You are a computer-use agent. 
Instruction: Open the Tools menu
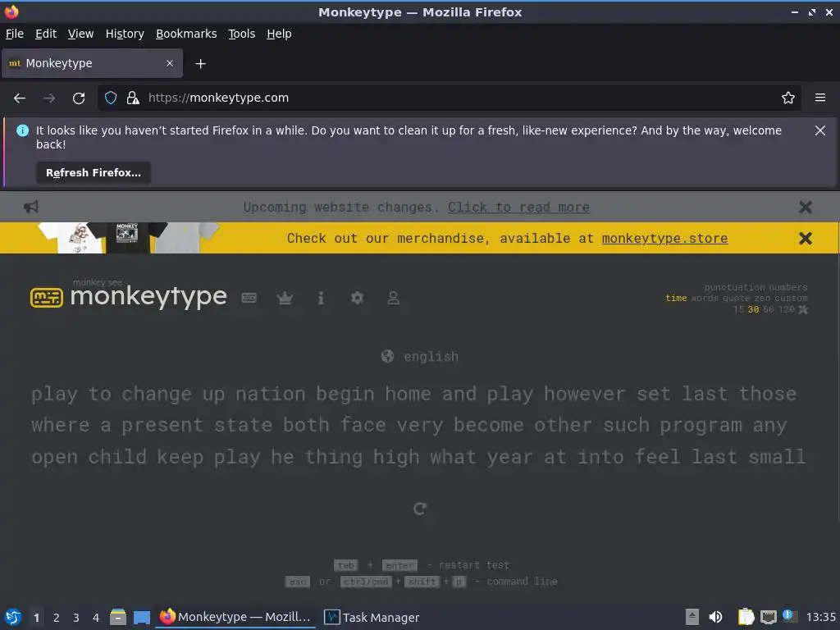coord(242,34)
